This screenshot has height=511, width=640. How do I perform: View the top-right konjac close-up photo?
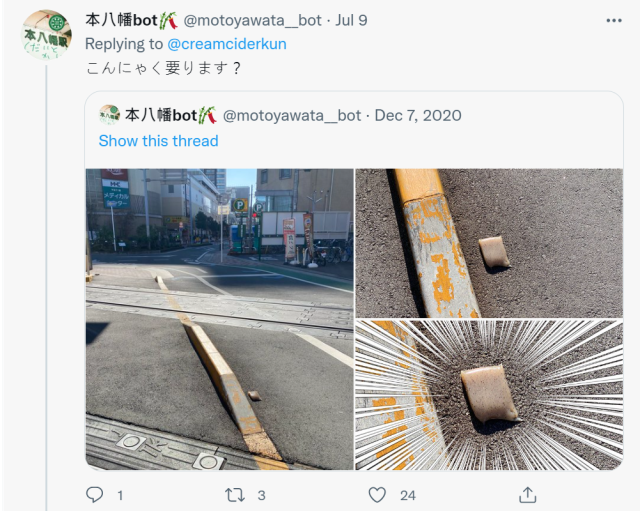[489, 243]
